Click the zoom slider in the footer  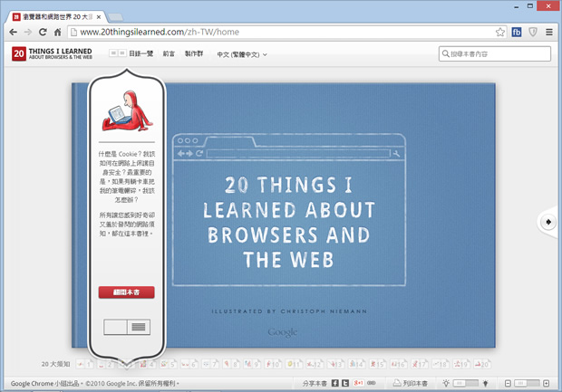click(526, 383)
